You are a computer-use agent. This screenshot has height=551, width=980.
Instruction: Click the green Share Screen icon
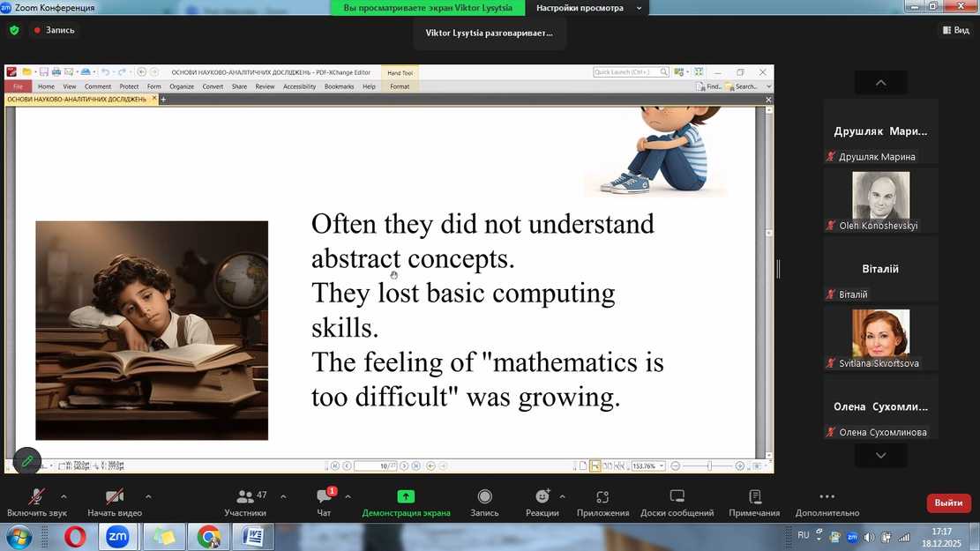pos(406,497)
